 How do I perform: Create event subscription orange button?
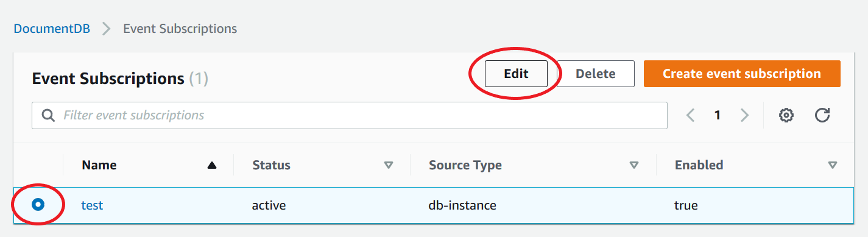click(742, 74)
